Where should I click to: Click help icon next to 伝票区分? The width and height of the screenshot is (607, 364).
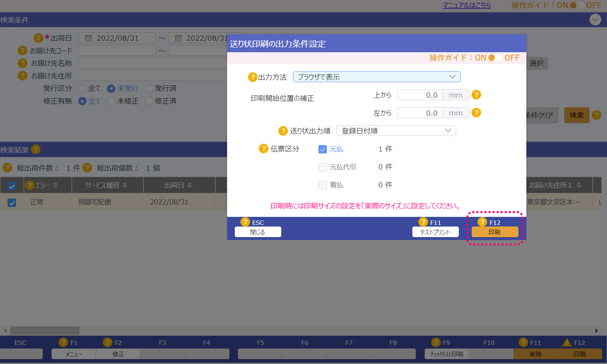[263, 149]
